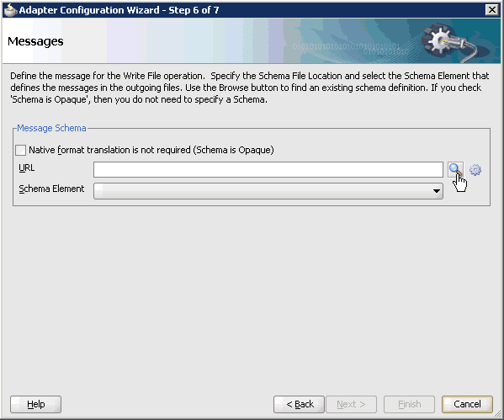Click the Message Schema group title
Viewport: 504px width, 420px height.
coord(51,128)
